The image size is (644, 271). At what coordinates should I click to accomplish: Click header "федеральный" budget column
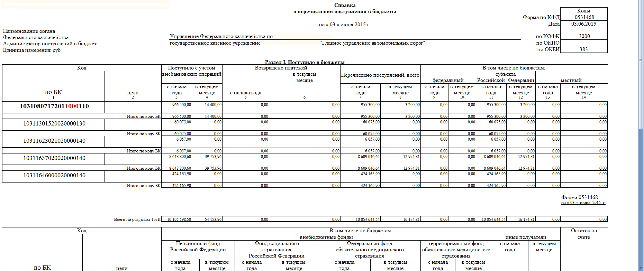click(448, 80)
